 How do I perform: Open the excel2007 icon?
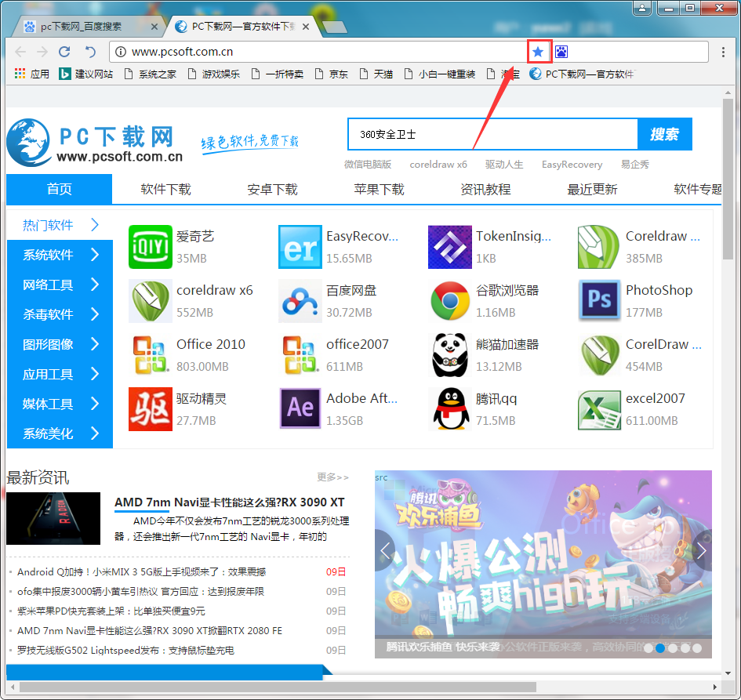599,409
